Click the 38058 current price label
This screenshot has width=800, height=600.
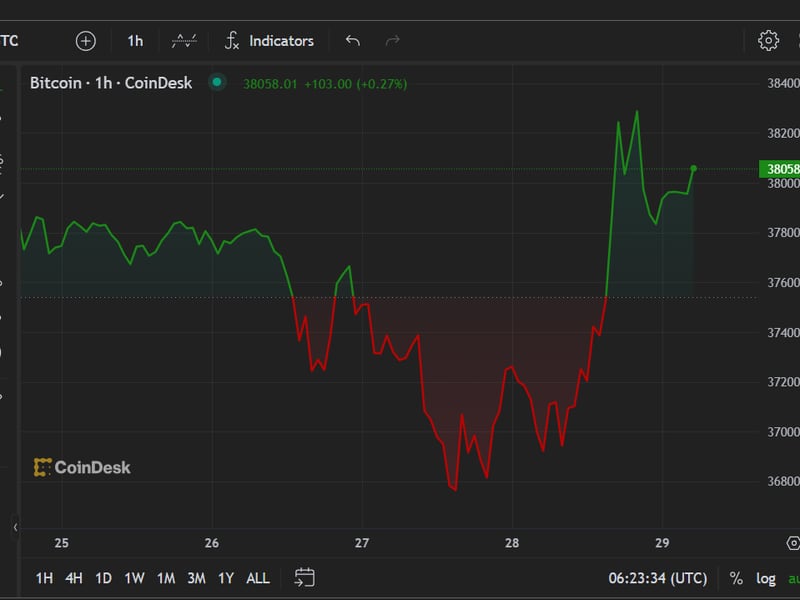pos(780,169)
